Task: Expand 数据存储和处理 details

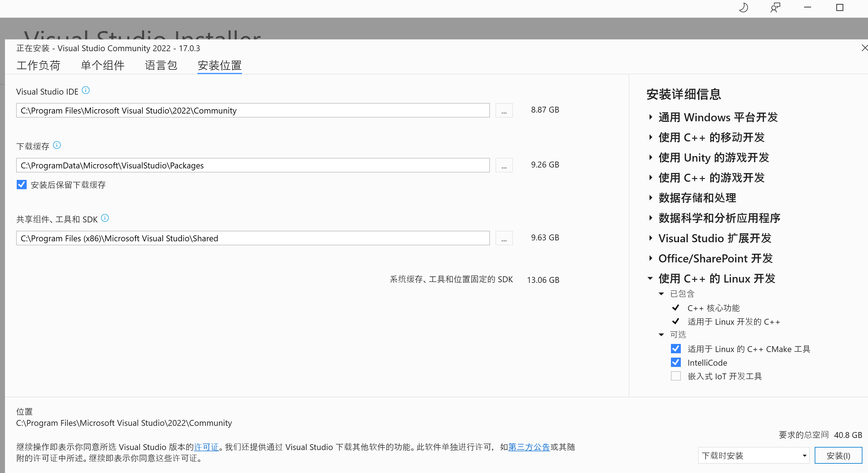Action: (x=651, y=198)
